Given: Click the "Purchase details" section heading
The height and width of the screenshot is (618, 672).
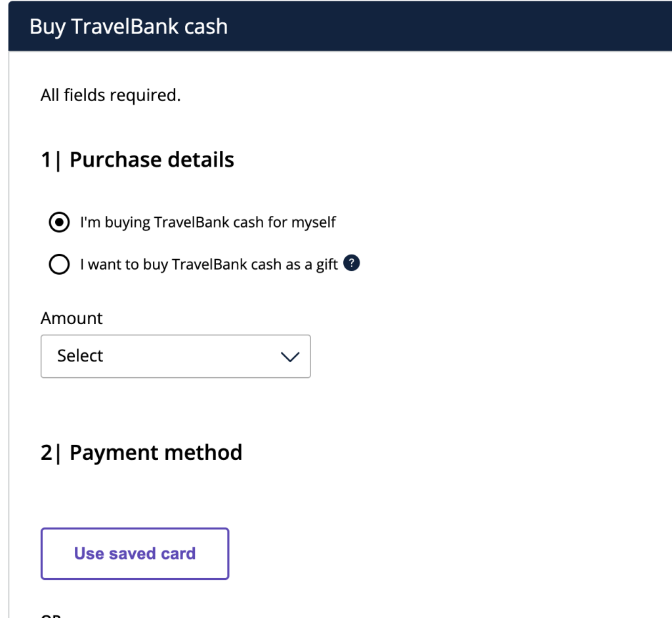Looking at the screenshot, I should 152,160.
